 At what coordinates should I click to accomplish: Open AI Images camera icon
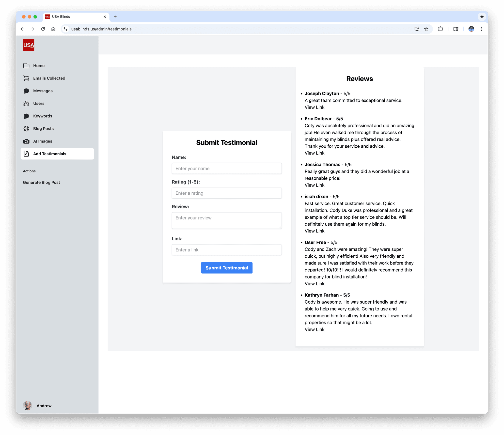click(26, 141)
